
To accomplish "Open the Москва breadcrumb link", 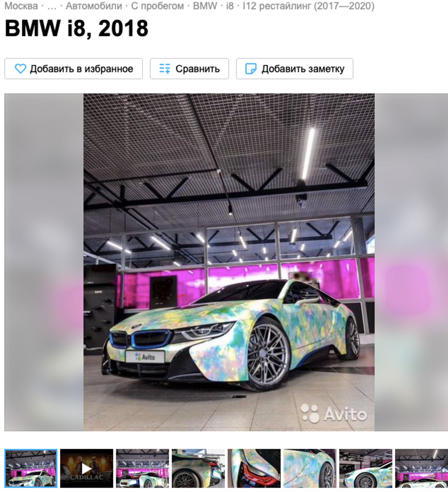I will [21, 6].
